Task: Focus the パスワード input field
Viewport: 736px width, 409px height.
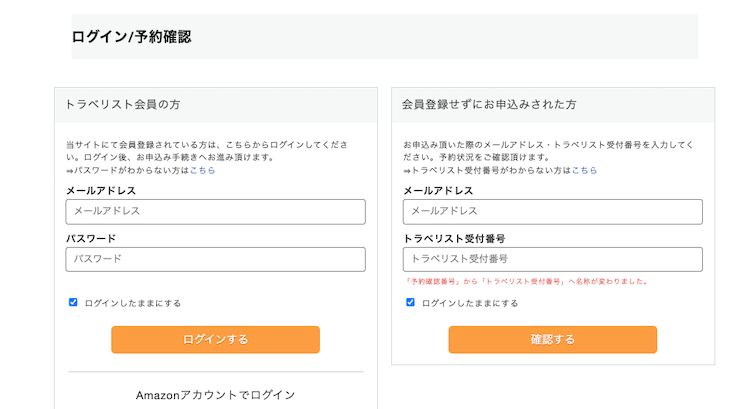Action: (215, 260)
